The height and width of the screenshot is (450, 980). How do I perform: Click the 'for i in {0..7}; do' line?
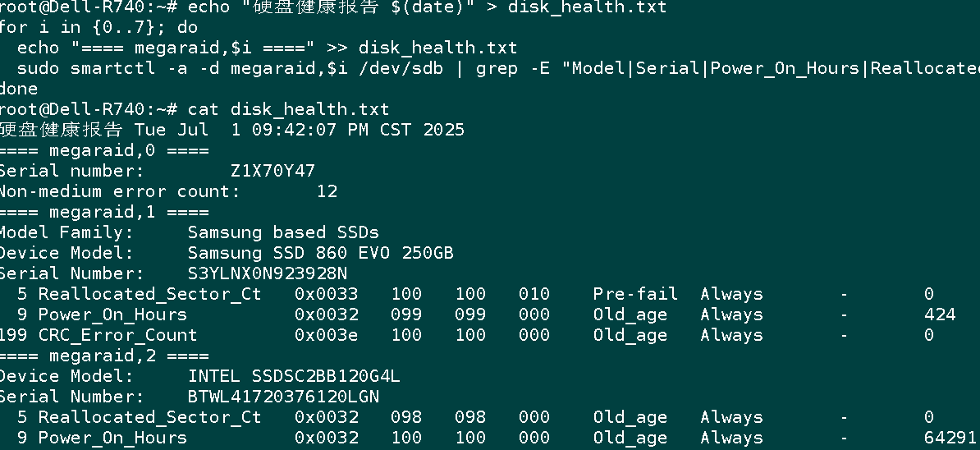point(98,27)
